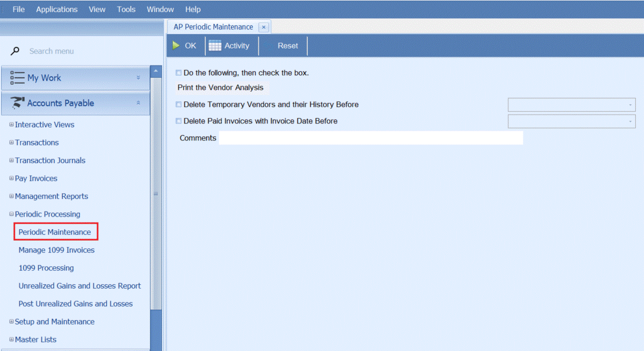
Task: Expand the Interactive Views tree node
Action: 12,125
